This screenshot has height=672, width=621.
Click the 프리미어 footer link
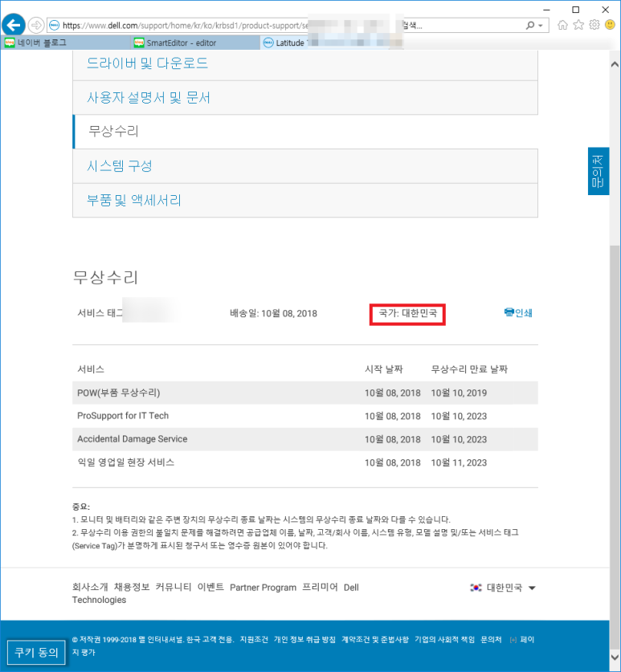tap(320, 587)
